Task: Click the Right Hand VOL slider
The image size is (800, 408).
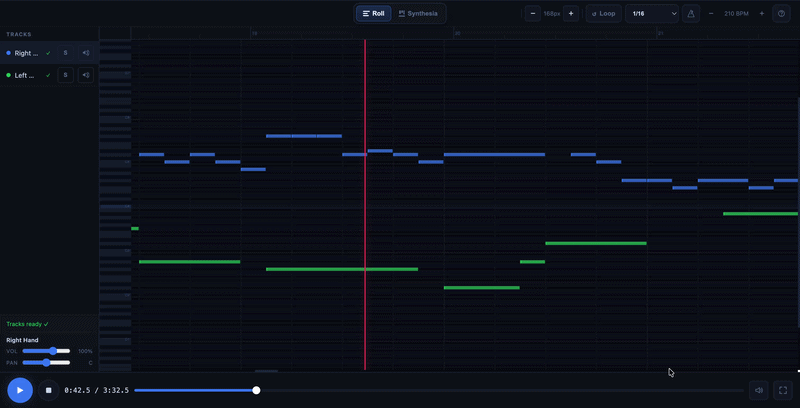Action: [46, 351]
